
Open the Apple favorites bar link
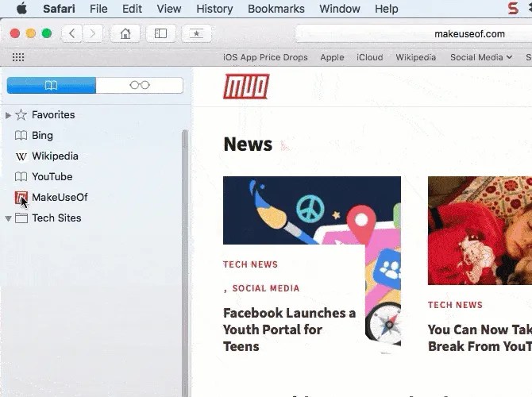(x=332, y=57)
